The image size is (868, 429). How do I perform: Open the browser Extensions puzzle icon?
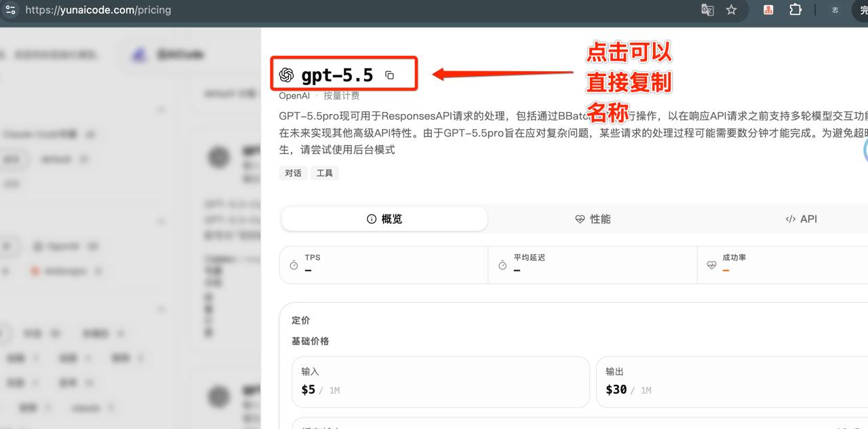click(x=795, y=10)
